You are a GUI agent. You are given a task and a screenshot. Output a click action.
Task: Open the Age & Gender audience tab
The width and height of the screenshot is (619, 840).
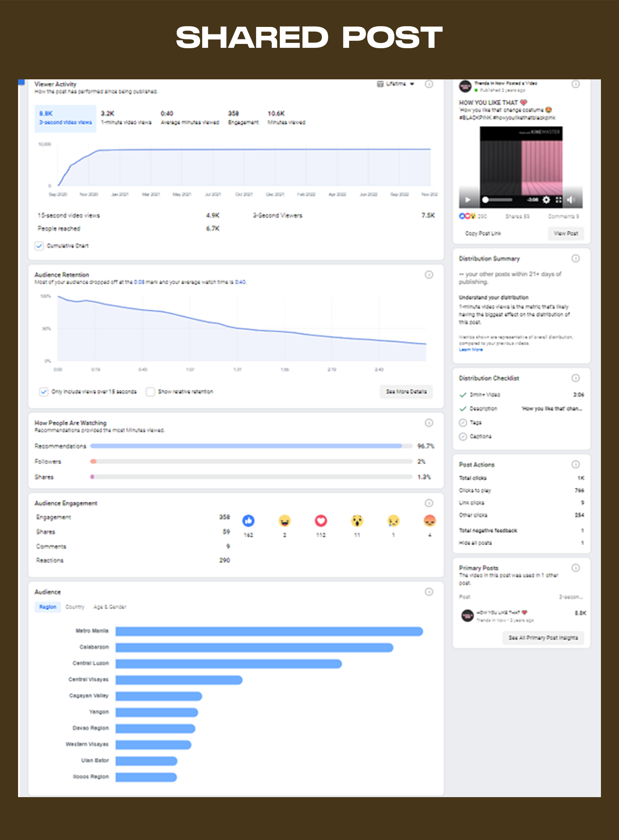pos(110,607)
